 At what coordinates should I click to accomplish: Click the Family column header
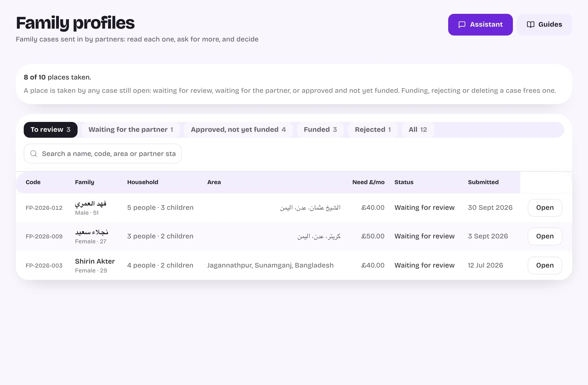click(84, 182)
